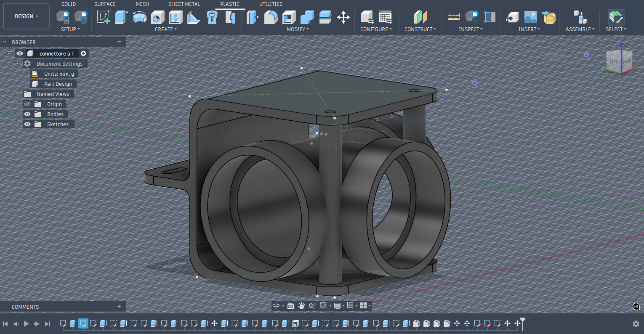Hide the Sketches folder with eye icon
Image resolution: width=644 pixels, height=334 pixels.
27,124
